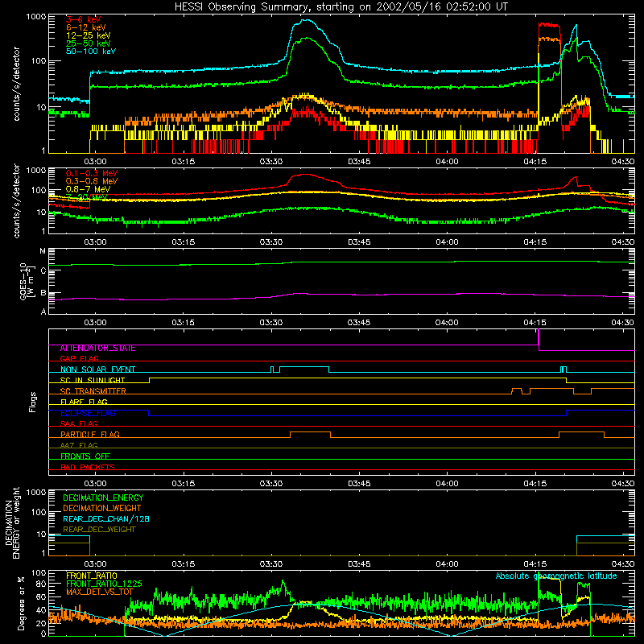Screen dimensions: 644x644
Task: Click the 1000 tick of the keV panel
Action: pos(35,17)
